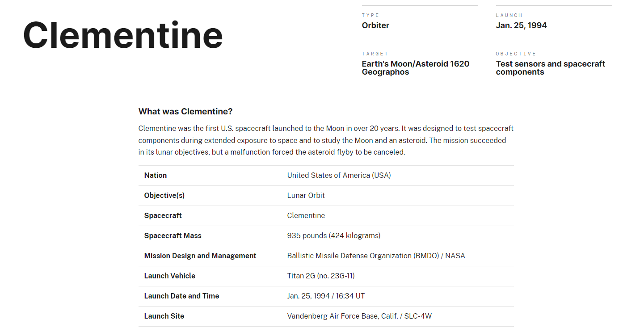Click 'Earth's Moon/Asteroid 1620 Geographos' target text
Viewport: 644px width, 332px height.
point(416,68)
